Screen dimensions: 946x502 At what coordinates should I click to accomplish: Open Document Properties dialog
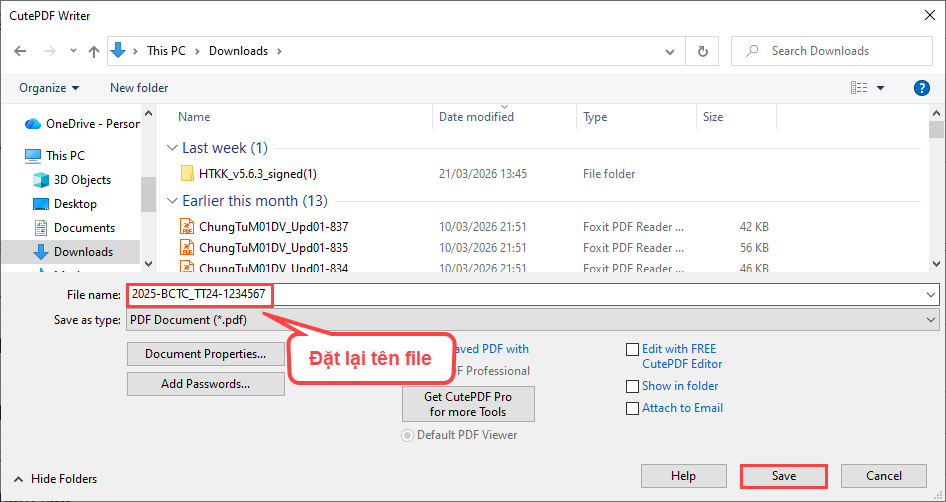[206, 354]
